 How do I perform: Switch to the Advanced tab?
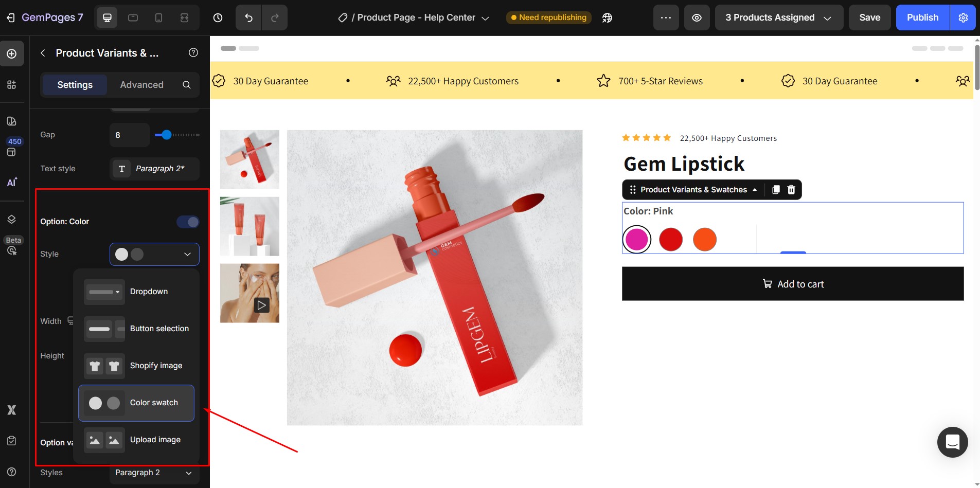click(141, 85)
